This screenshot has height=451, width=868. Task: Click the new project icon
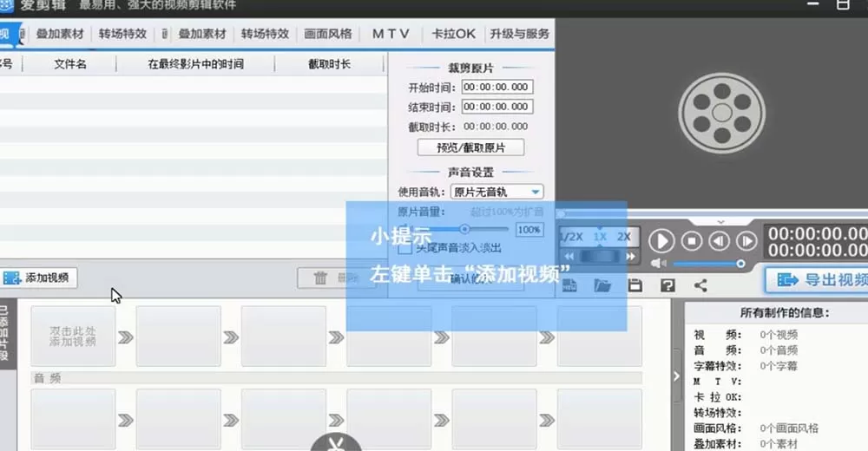[569, 285]
